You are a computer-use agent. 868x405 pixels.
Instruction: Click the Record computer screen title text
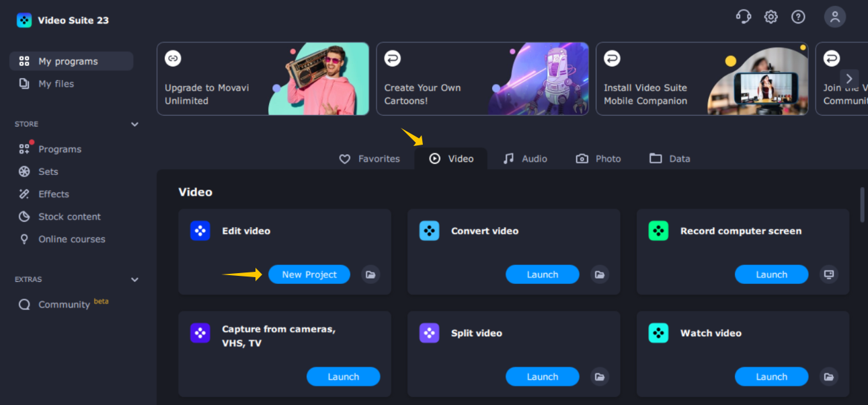[741, 231]
